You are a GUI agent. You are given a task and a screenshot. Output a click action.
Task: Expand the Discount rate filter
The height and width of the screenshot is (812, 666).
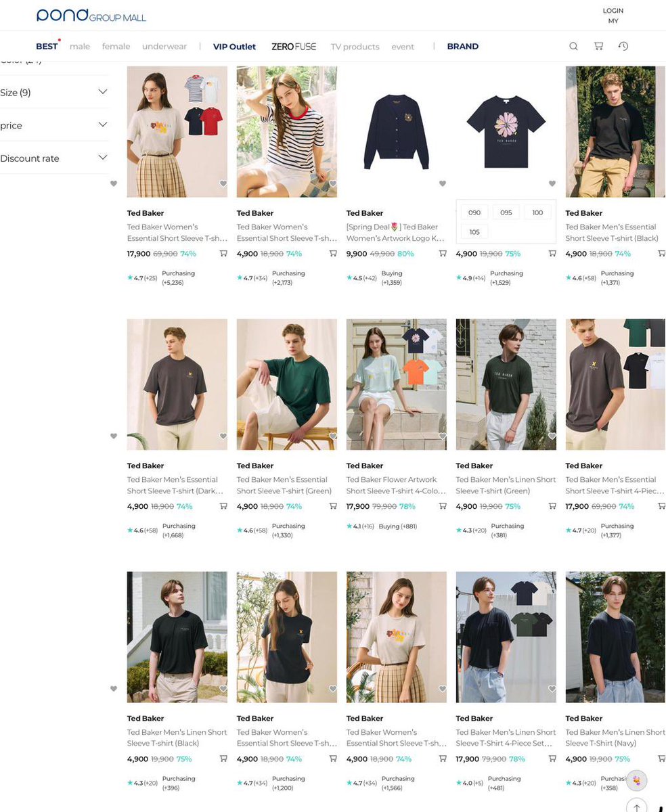54,158
